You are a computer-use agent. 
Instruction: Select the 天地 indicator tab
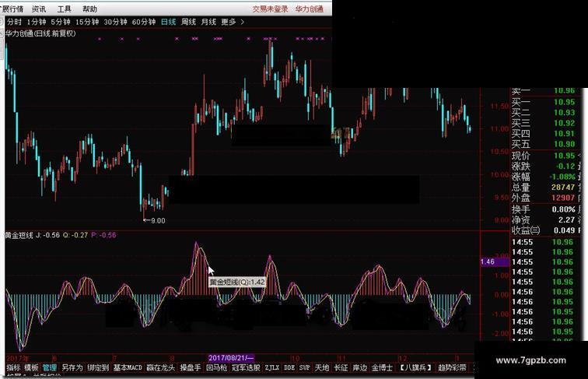tap(322, 368)
